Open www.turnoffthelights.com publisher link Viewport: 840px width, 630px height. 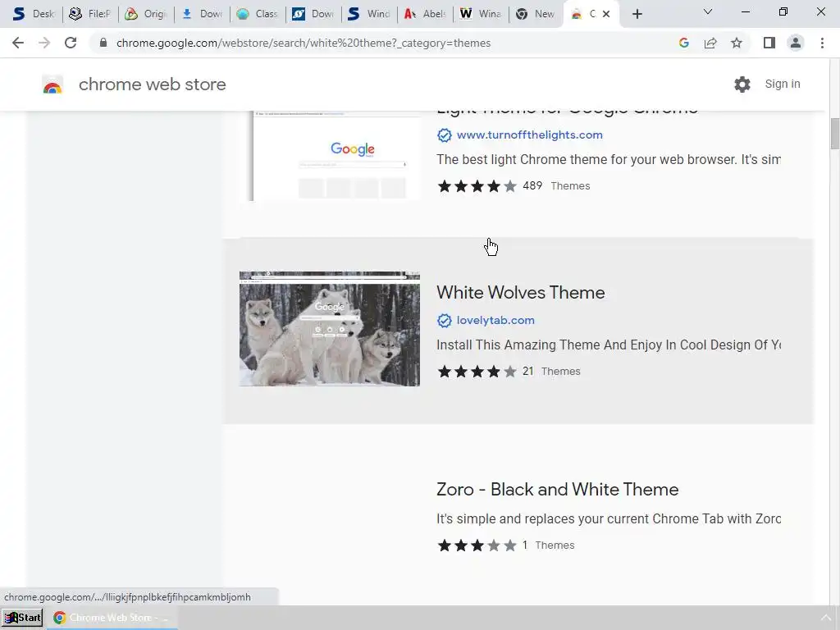tap(529, 135)
